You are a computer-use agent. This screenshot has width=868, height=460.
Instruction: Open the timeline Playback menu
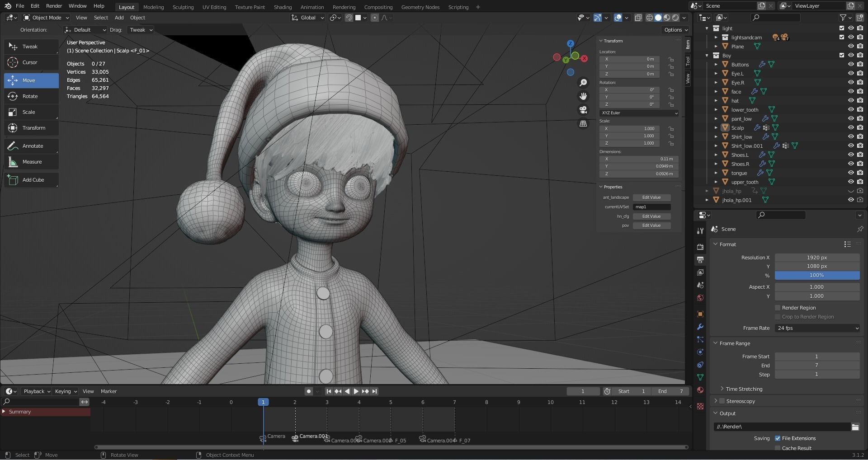(37, 391)
